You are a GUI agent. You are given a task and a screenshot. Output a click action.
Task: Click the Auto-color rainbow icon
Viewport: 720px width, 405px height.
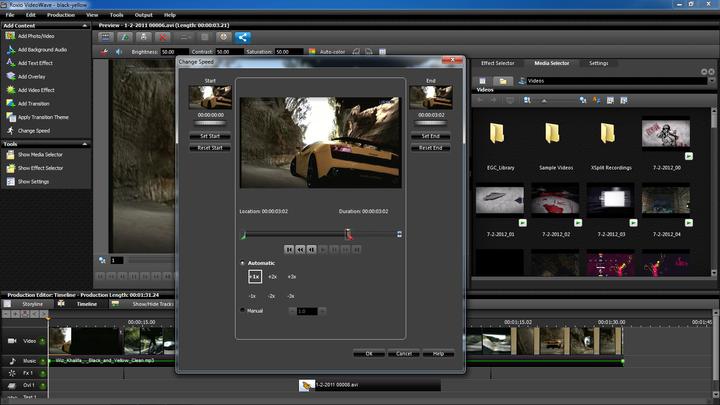[312, 52]
